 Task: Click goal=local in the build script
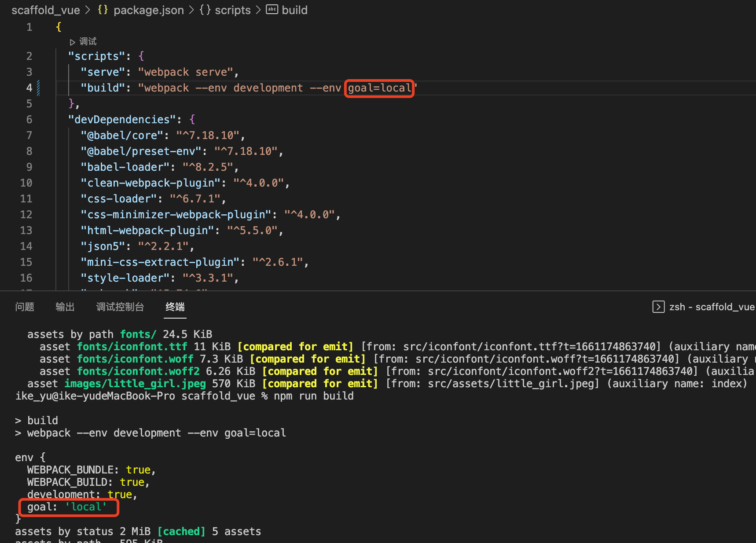pos(379,88)
